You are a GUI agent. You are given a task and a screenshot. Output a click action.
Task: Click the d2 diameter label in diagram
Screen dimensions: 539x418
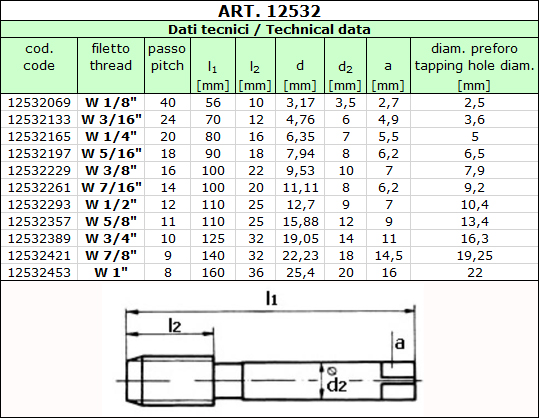[x=337, y=385]
